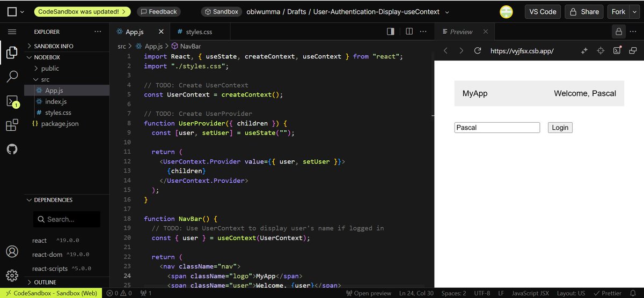
Task: Click the user avatar in the header
Action: point(506,11)
